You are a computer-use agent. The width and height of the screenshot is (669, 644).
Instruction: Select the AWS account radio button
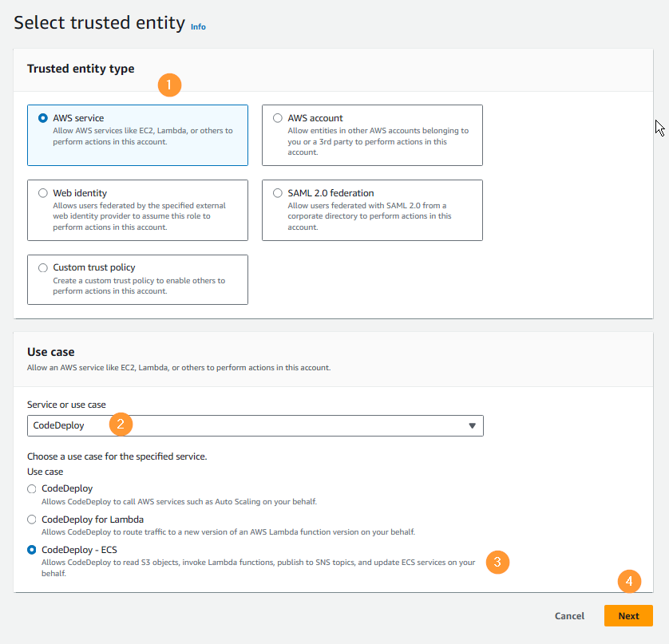point(277,118)
